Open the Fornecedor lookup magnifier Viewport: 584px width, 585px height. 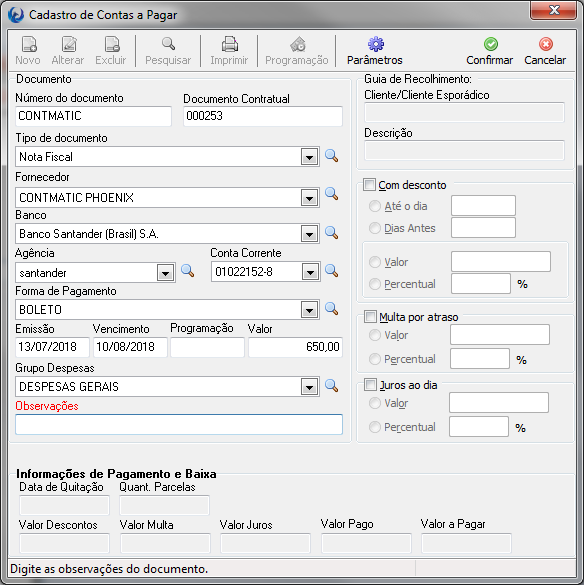coord(331,194)
